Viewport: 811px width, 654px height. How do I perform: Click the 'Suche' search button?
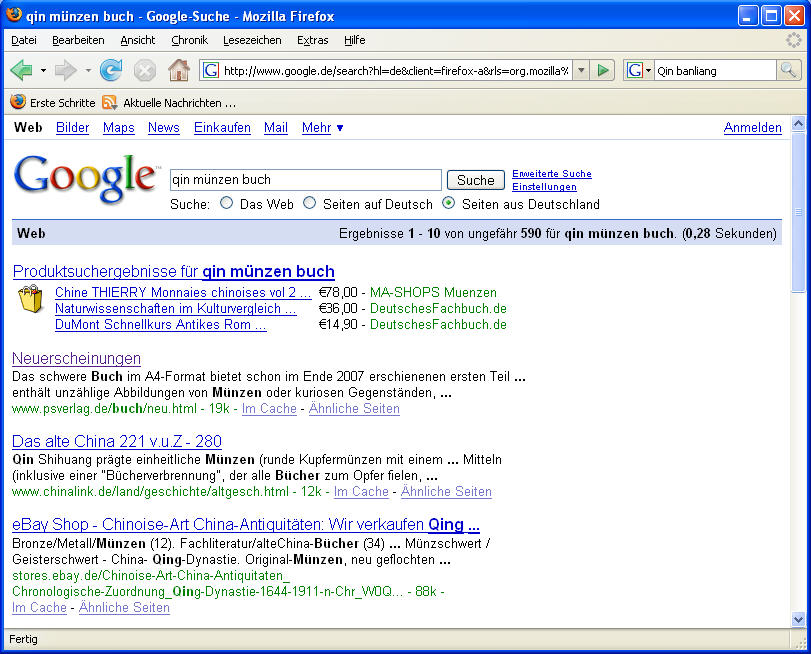(x=475, y=180)
